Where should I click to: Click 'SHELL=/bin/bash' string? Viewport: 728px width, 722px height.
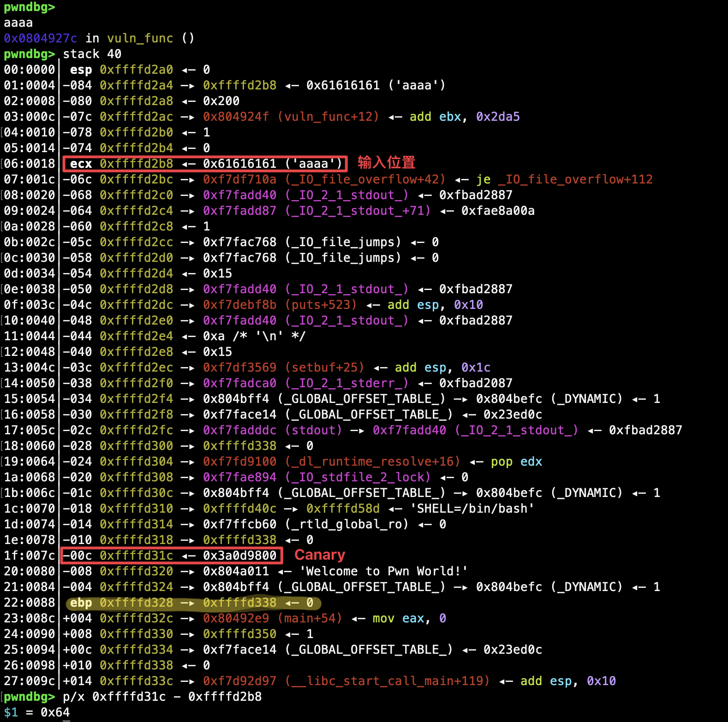click(x=472, y=509)
